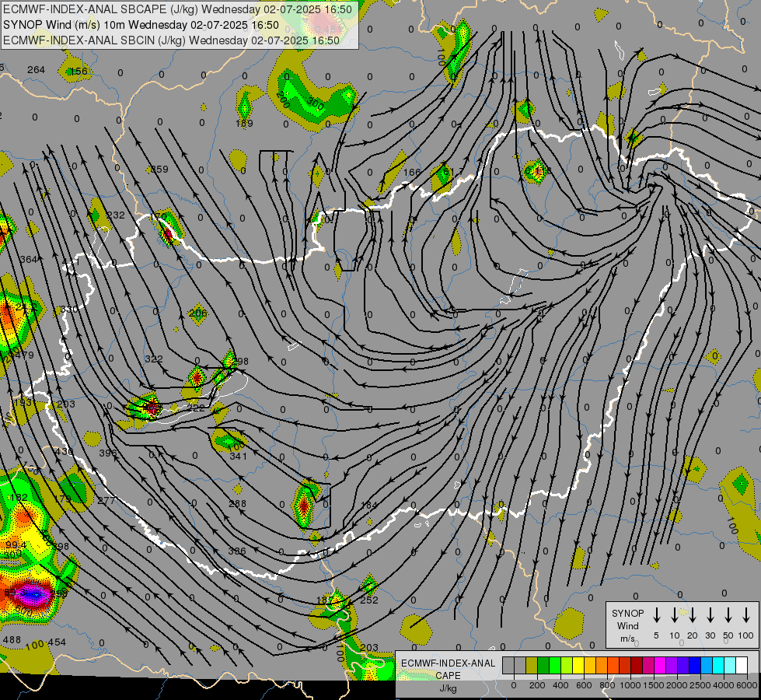Click the 359 value on the map
This screenshot has height=700, width=761.
(159, 169)
